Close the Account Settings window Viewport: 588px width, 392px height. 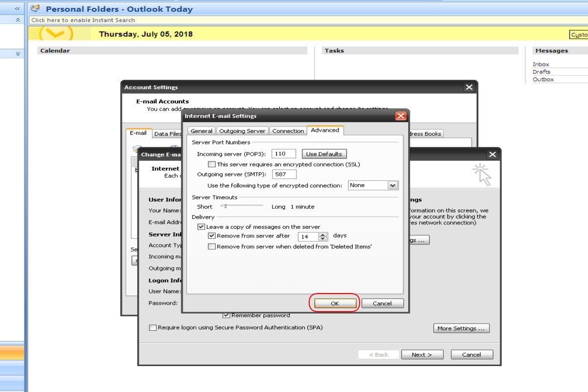[x=469, y=87]
